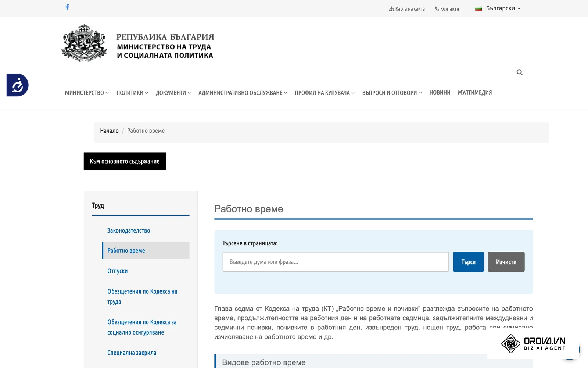Open the Български language dropdown
Screen dimensions: 588x368
(498, 8)
